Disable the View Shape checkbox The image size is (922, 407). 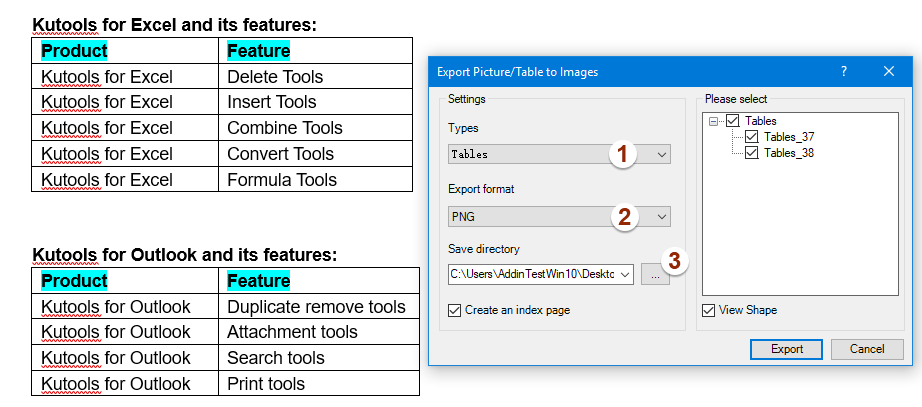coord(709,310)
